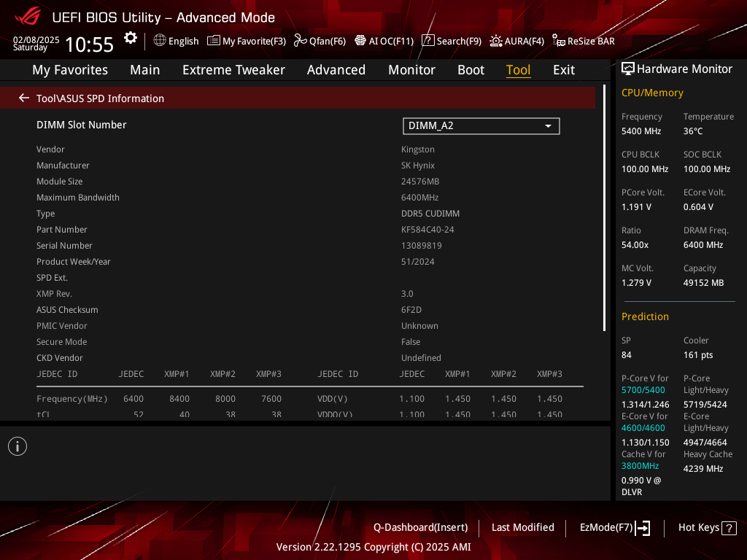Click the SPD information vertical scrollbar

click(604, 208)
